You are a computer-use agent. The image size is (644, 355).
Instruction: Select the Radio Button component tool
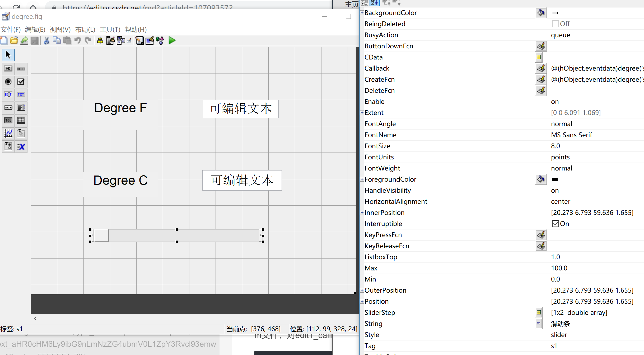coord(8,82)
